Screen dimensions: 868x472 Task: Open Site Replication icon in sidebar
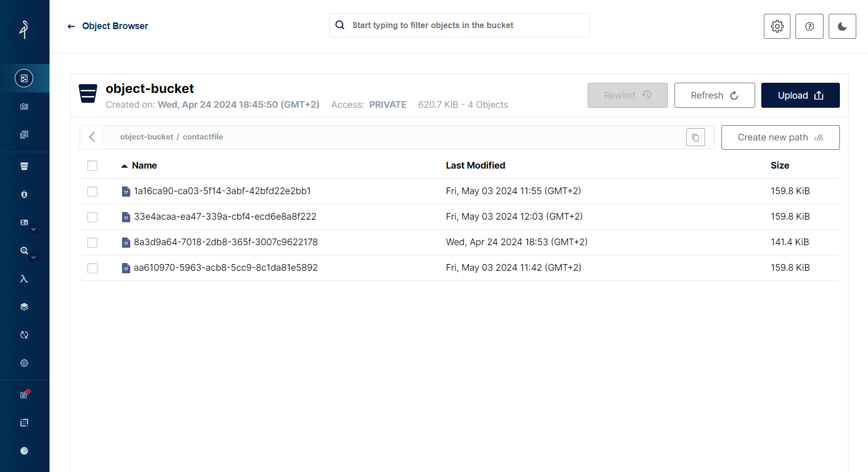pos(24,335)
